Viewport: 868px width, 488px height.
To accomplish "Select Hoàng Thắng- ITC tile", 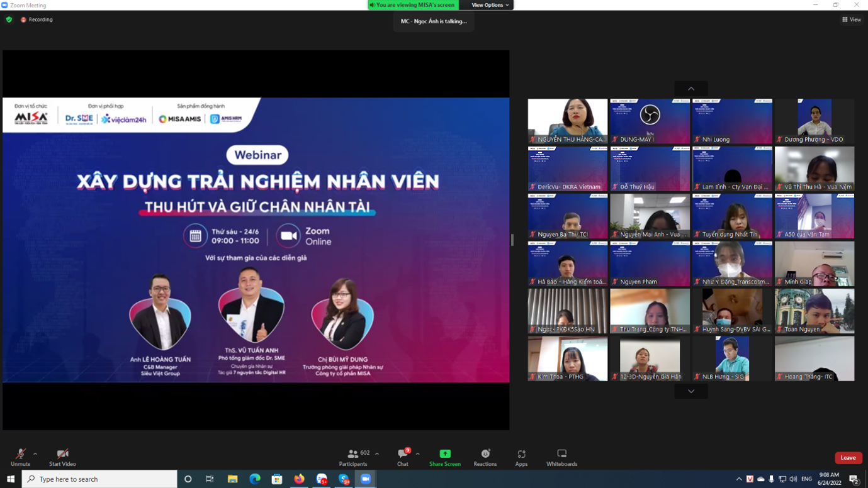I will pyautogui.click(x=814, y=358).
